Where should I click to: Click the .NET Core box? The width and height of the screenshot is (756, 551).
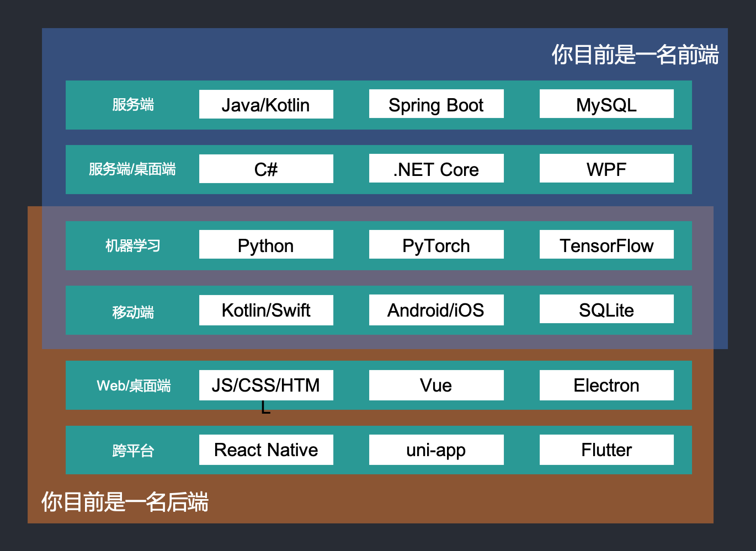click(x=436, y=169)
